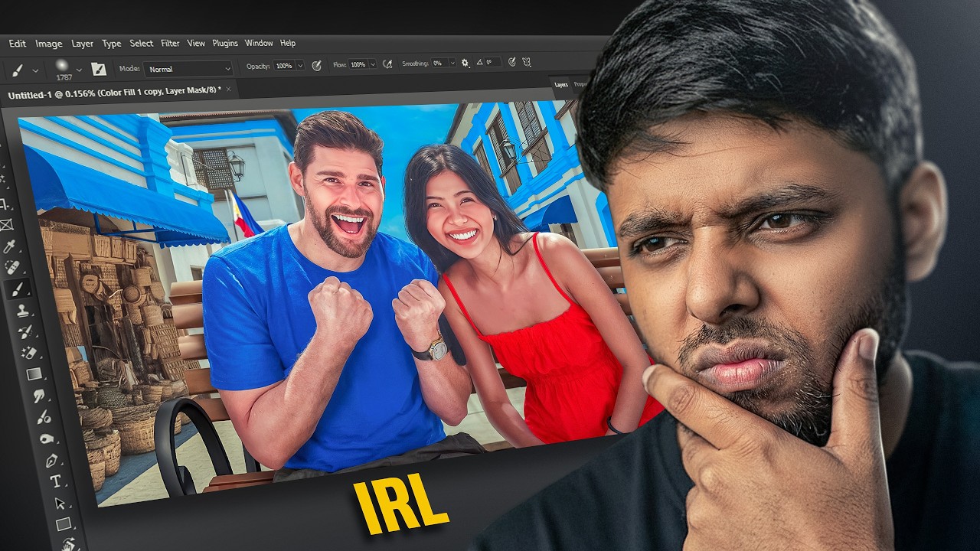Open the brush tool preset picker arrow
The height and width of the screenshot is (551, 980).
point(35,70)
